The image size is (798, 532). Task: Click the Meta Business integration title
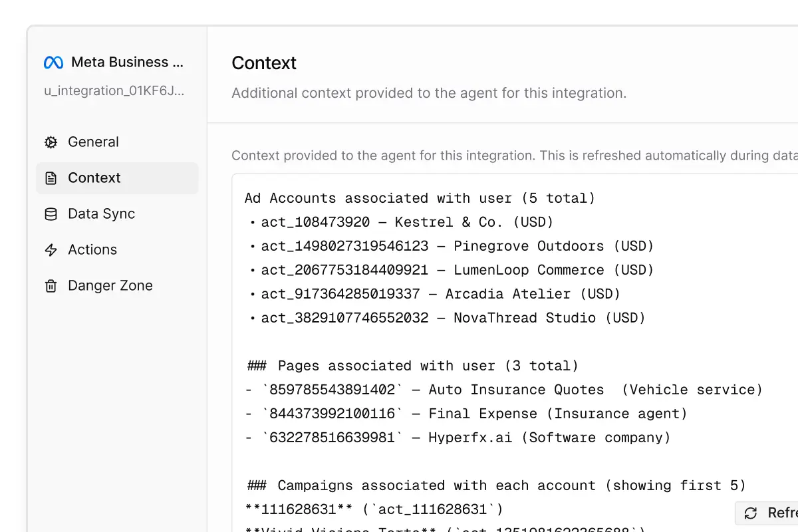(x=127, y=63)
